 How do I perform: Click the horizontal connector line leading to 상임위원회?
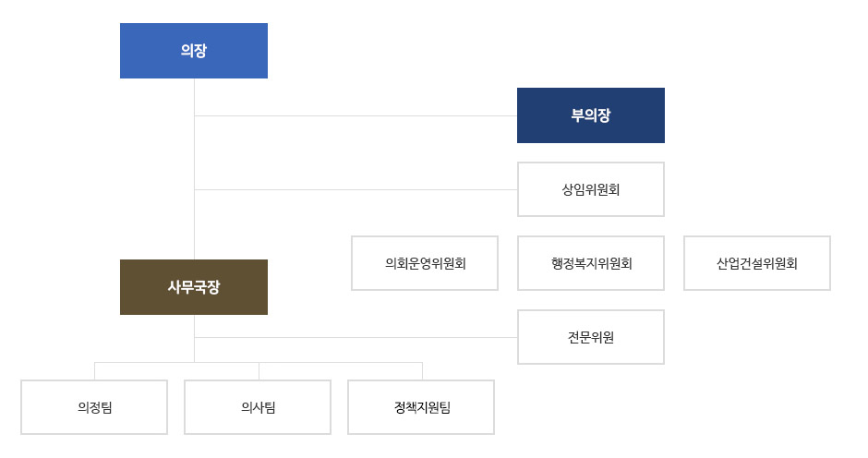click(x=356, y=189)
